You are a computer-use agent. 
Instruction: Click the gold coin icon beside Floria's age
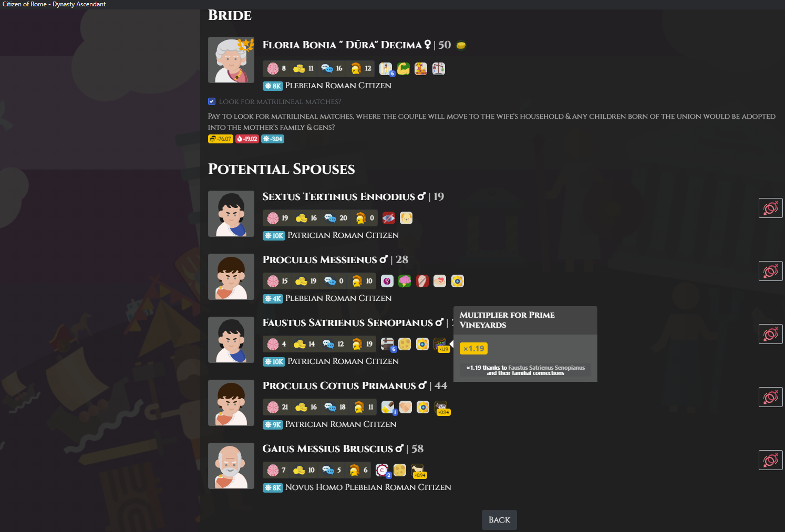461,45
